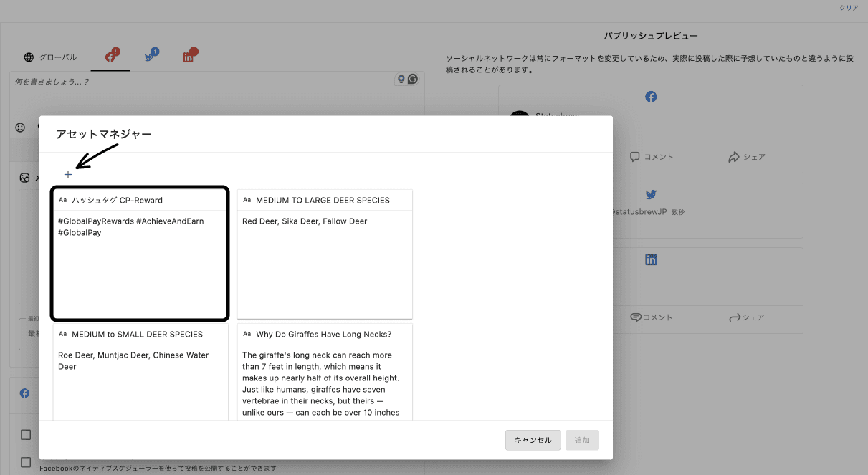Click LinkedIn icon in the preview panel
This screenshot has height=475, width=868.
[x=650, y=260]
